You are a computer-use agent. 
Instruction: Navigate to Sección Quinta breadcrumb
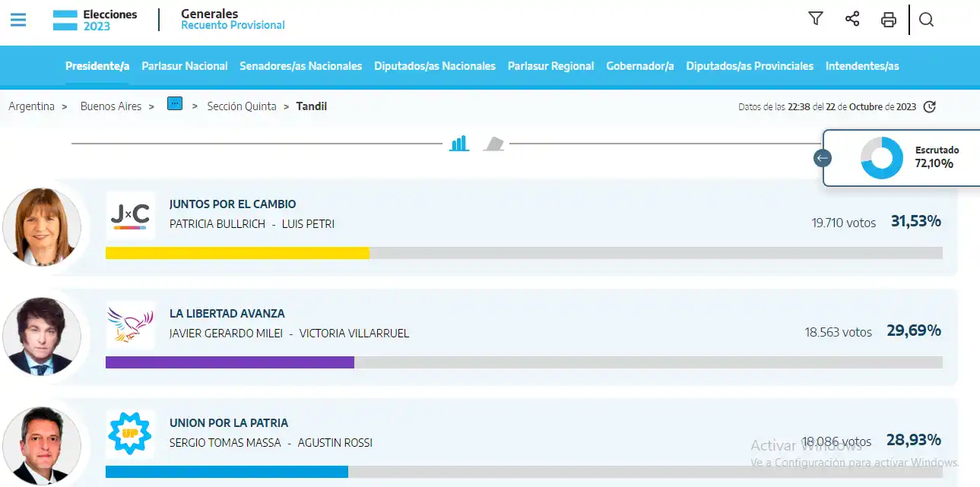pos(242,106)
